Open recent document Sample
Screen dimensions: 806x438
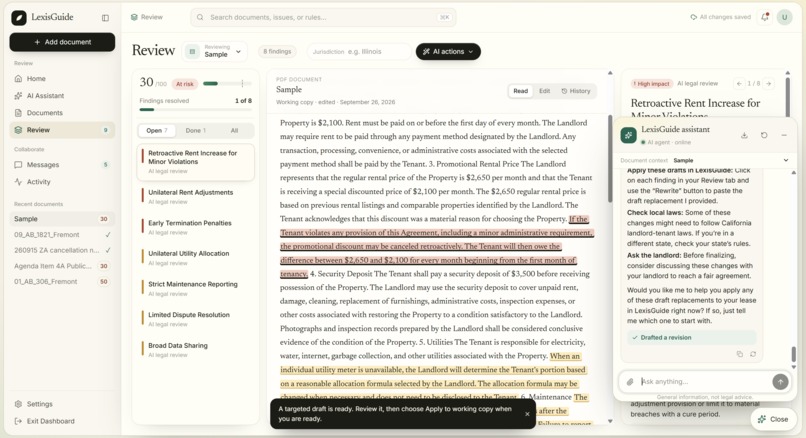pos(62,218)
